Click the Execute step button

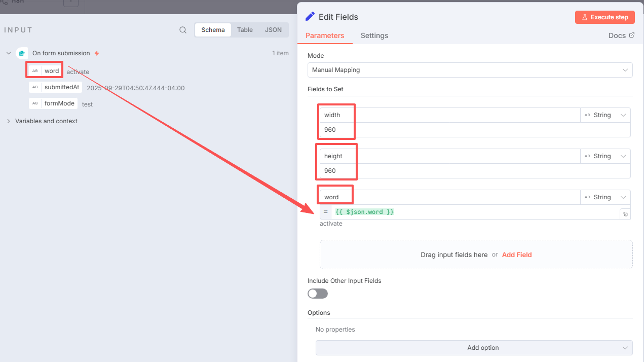[x=604, y=17]
